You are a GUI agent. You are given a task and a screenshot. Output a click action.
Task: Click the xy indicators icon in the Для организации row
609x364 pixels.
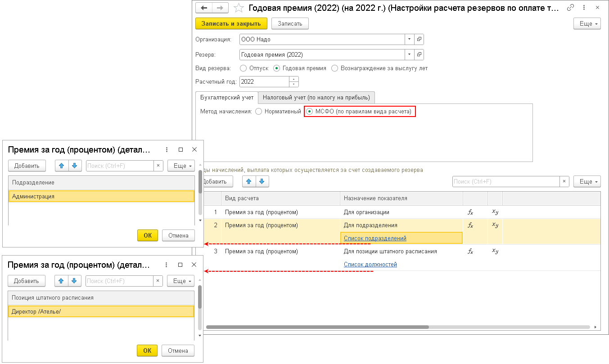click(x=495, y=212)
